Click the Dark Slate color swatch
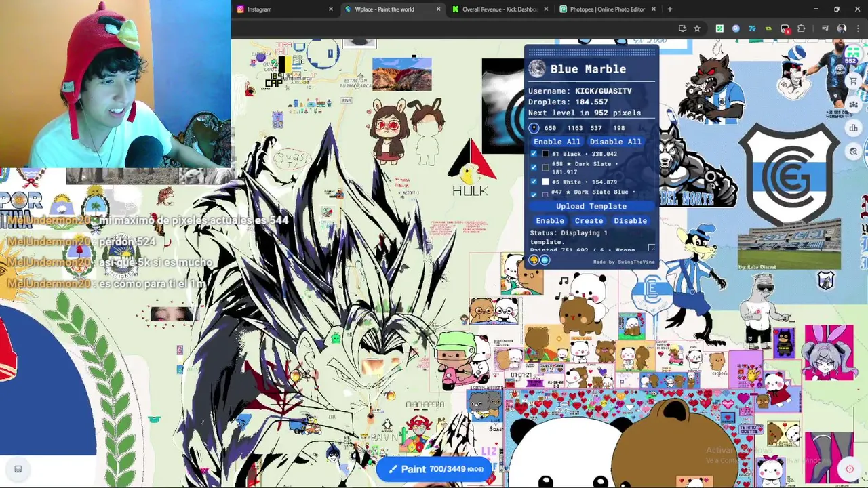 click(x=546, y=167)
